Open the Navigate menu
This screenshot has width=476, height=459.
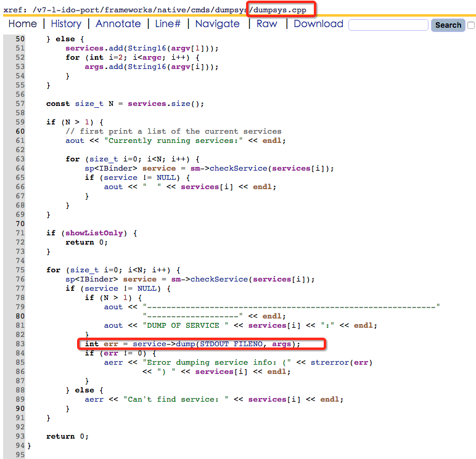point(218,23)
